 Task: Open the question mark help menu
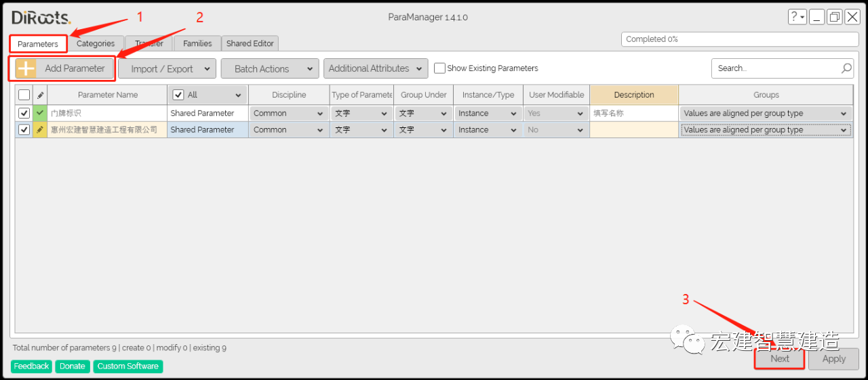click(x=797, y=17)
